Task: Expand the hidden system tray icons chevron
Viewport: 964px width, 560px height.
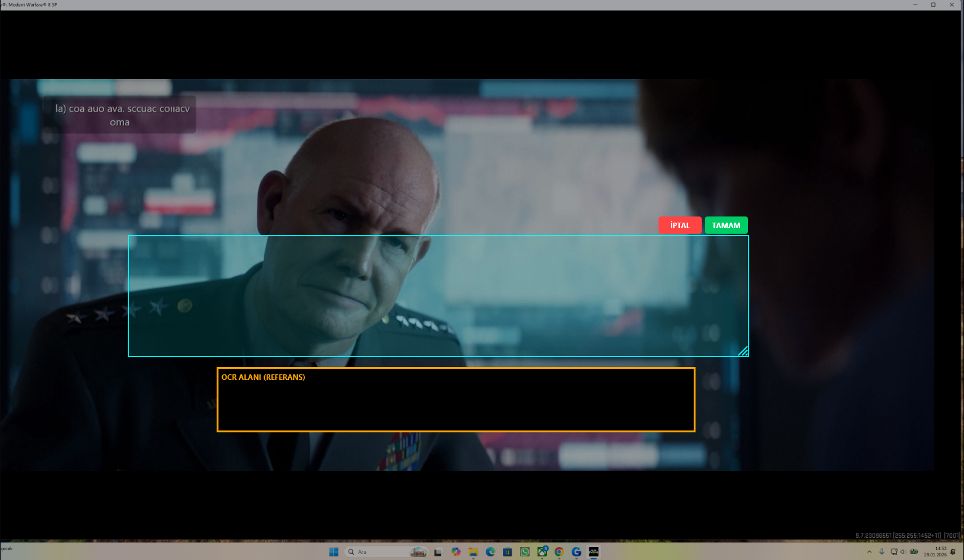Action: click(869, 552)
